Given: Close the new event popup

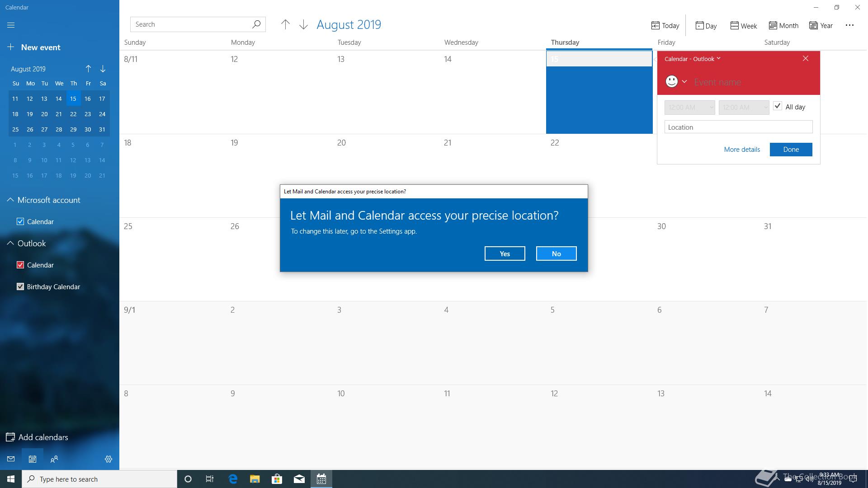Looking at the screenshot, I should tap(806, 58).
